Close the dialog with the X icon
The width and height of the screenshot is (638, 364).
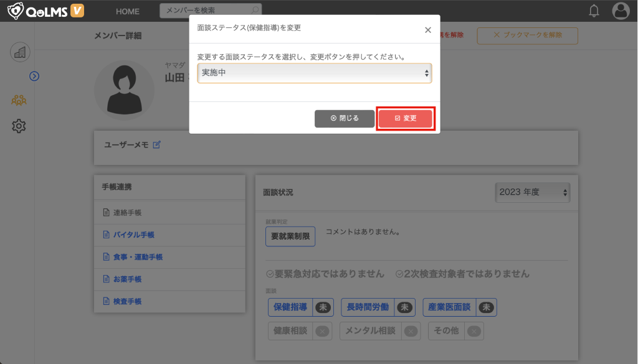click(x=427, y=29)
